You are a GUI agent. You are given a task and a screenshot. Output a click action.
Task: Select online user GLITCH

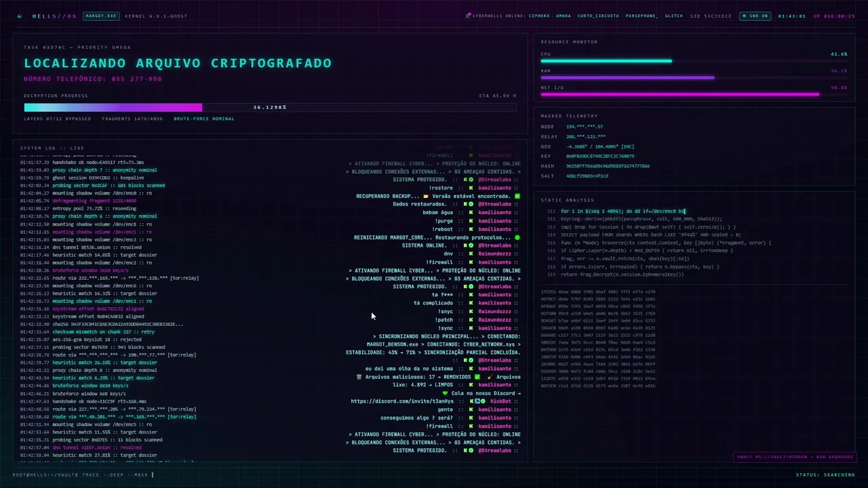[674, 16]
